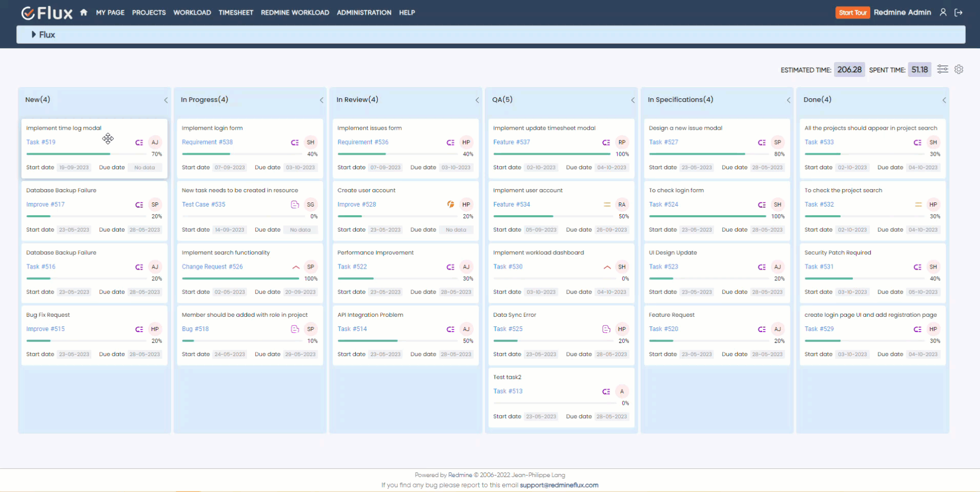Collapse the New(4) column

point(165,100)
